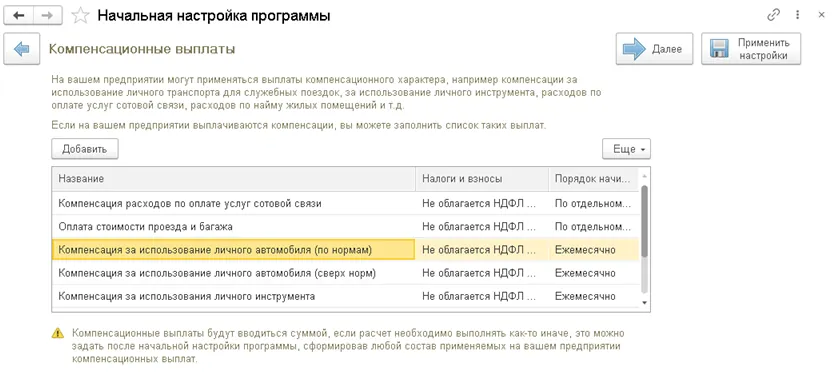Click По отдельном... cell of проезда и багажа row
This screenshot has height=373, width=839.
[593, 227]
